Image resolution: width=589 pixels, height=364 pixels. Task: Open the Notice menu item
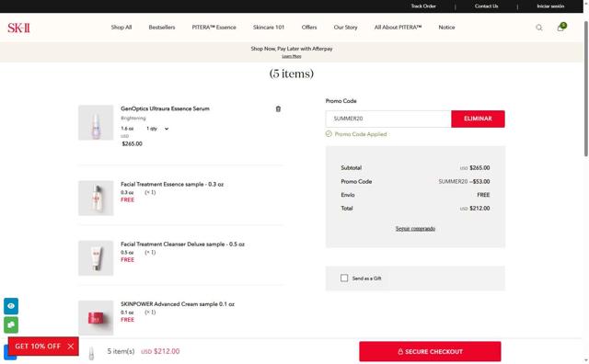coord(446,28)
